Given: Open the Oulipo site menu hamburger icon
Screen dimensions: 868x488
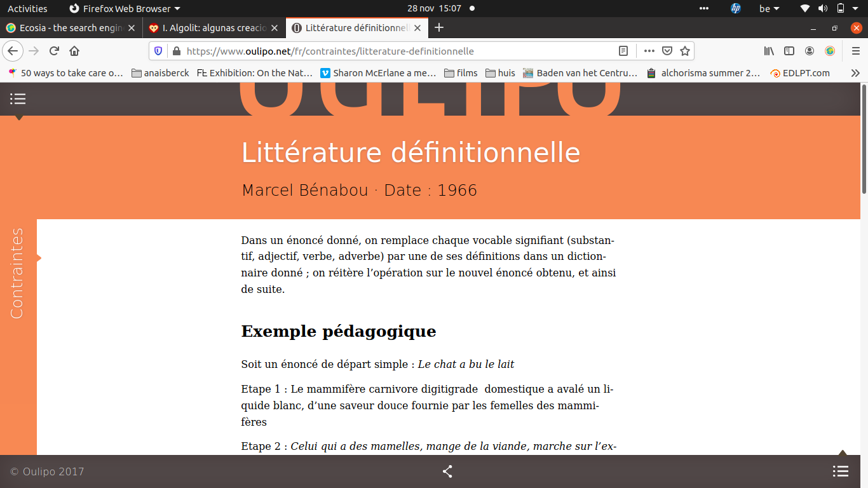Looking at the screenshot, I should coord(18,98).
